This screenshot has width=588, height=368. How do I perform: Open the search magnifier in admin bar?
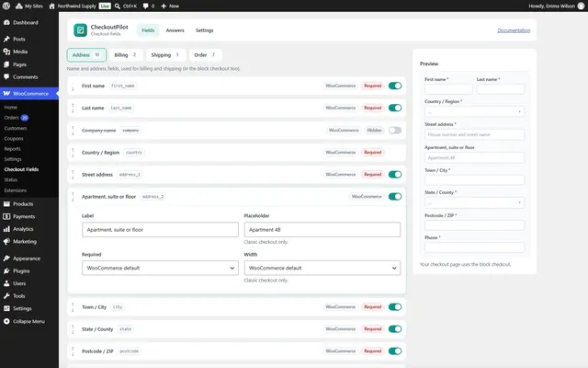[x=118, y=6]
